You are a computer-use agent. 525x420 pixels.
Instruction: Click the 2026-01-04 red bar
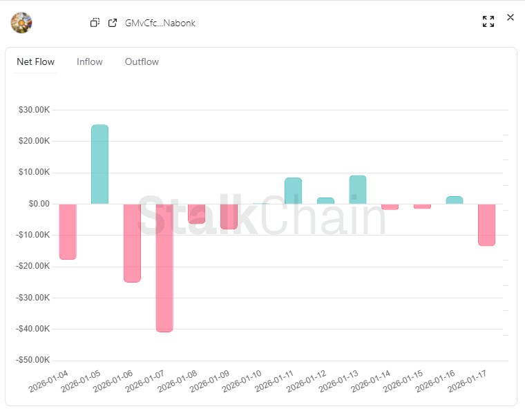click(x=68, y=231)
